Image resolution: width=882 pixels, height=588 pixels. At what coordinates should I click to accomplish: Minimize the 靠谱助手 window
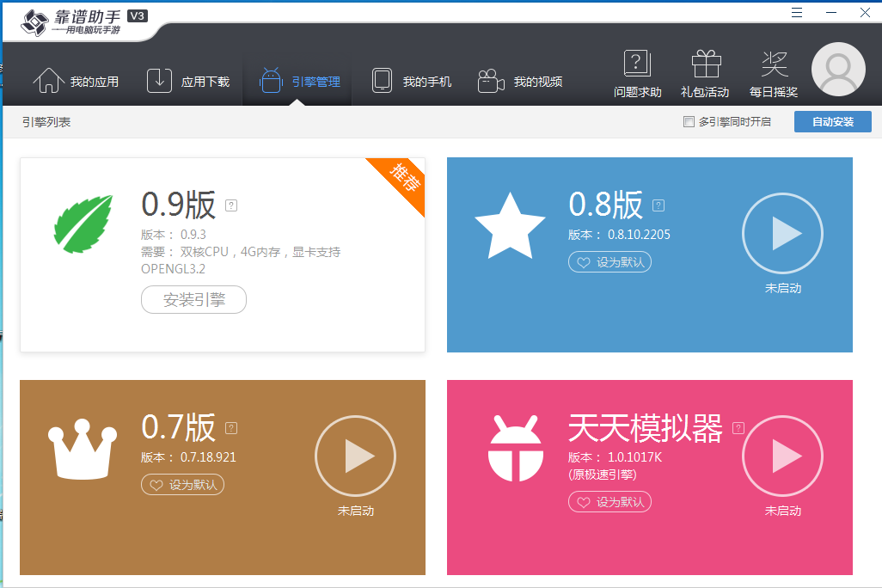pos(830,12)
